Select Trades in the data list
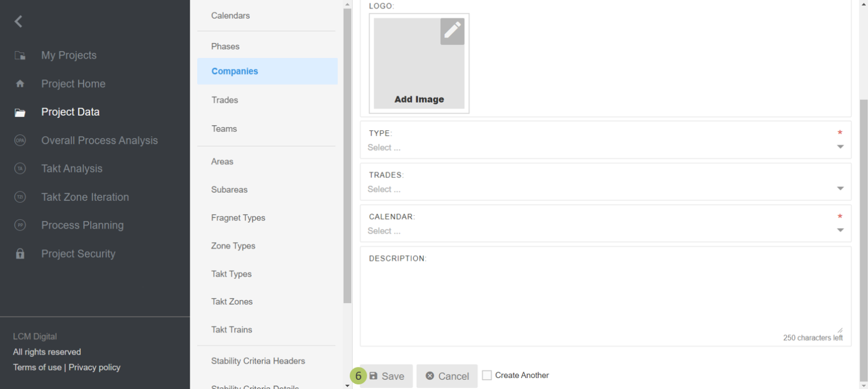 click(225, 100)
